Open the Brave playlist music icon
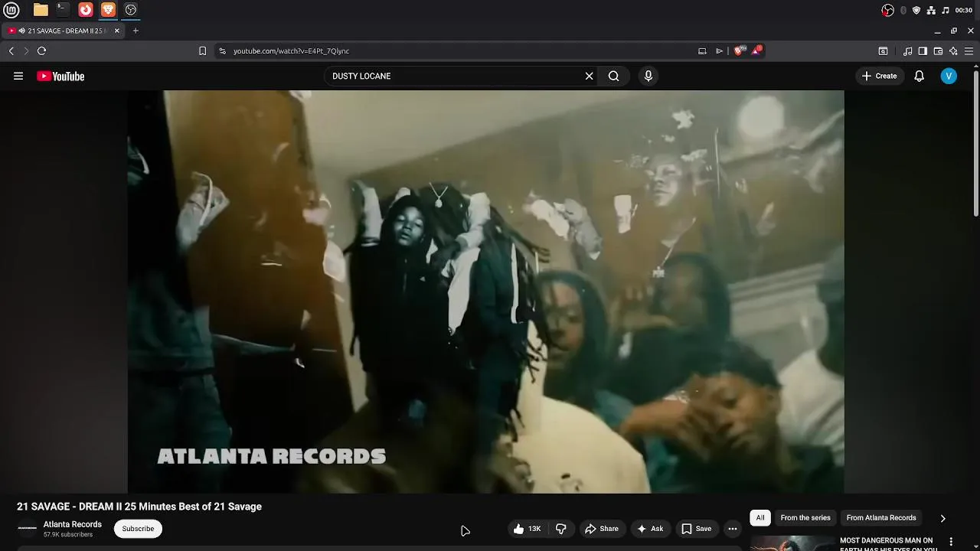 tap(907, 51)
